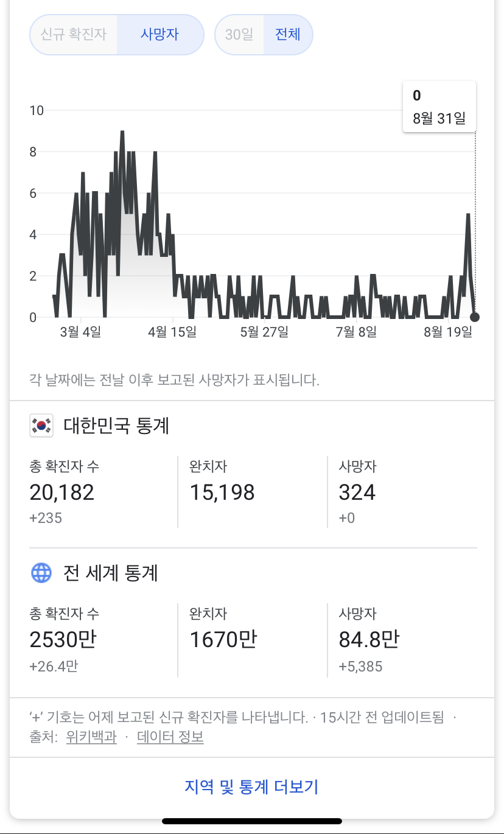Tap the home indicator bar at bottom

click(x=252, y=821)
